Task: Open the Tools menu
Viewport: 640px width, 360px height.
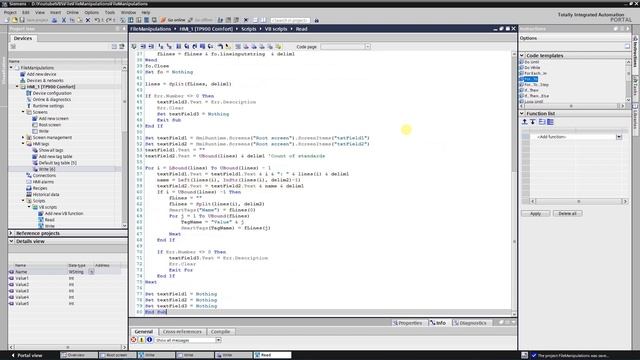Action: 110,13
